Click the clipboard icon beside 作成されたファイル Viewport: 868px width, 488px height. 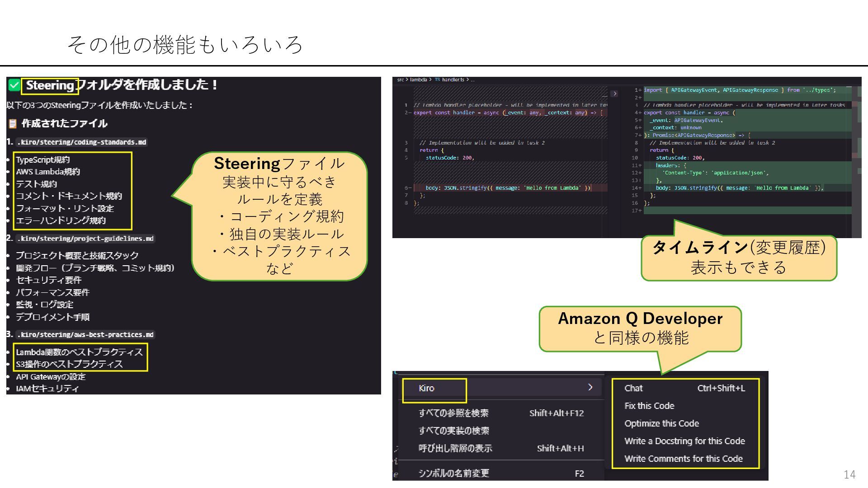(x=13, y=123)
